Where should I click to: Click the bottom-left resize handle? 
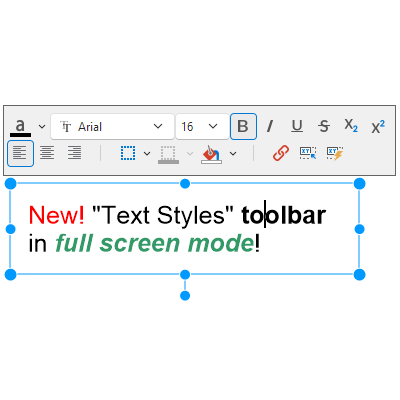tap(11, 275)
